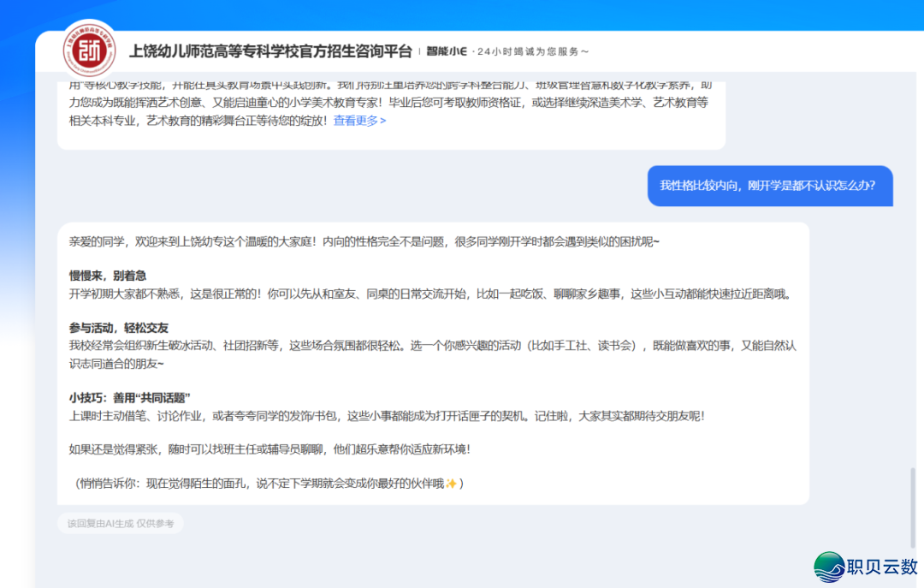Click the red school logo emblem
This screenshot has height=588, width=924.
(89, 50)
